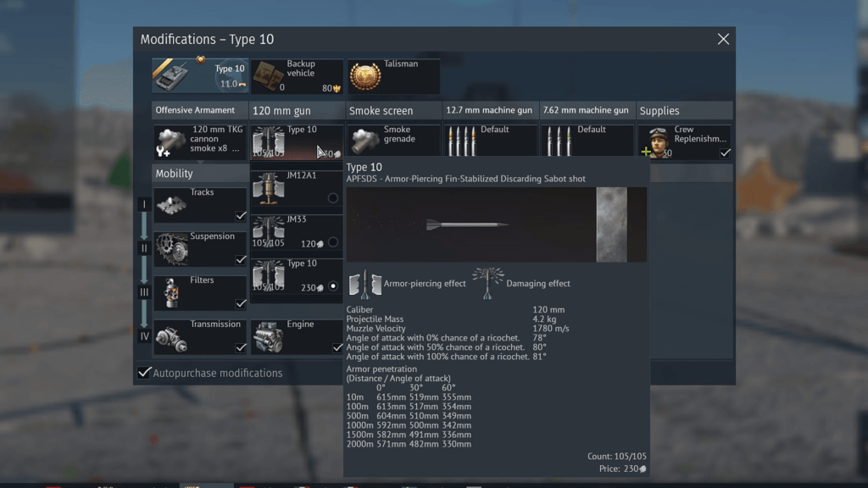Click the Transmission modification icon
This screenshot has height=488, width=868.
click(x=171, y=337)
